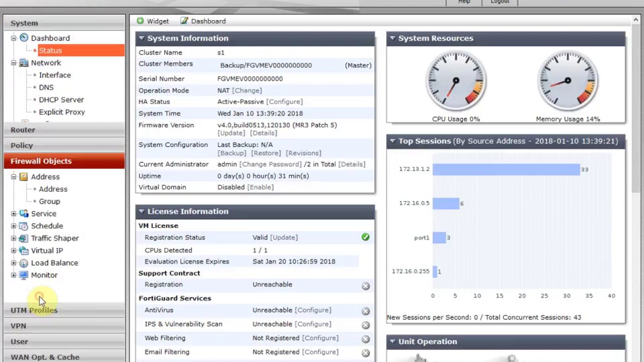The image size is (644, 362).
Task: Click green check icon for Registration Status
Action: [x=365, y=237]
